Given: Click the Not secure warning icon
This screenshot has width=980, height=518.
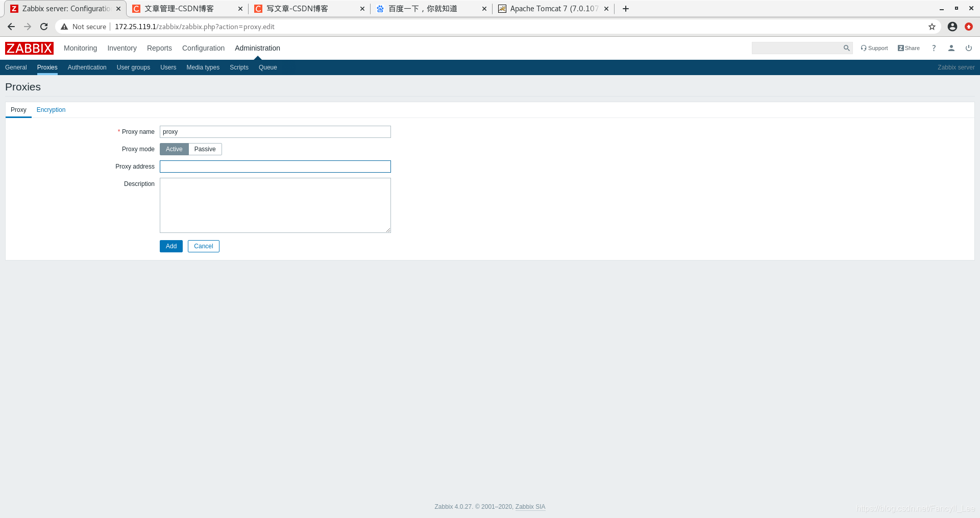Looking at the screenshot, I should click(x=64, y=27).
